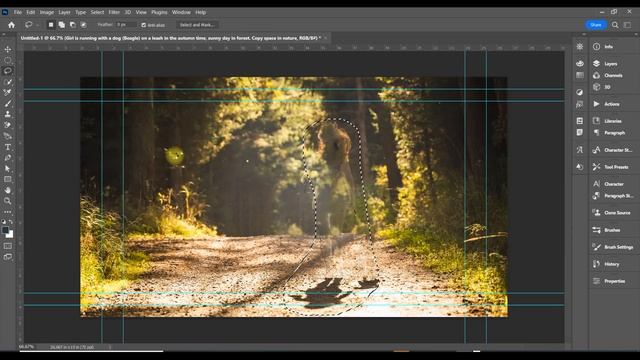This screenshot has width=640, height=360.
Task: Select the Move tool
Action: tap(8, 49)
